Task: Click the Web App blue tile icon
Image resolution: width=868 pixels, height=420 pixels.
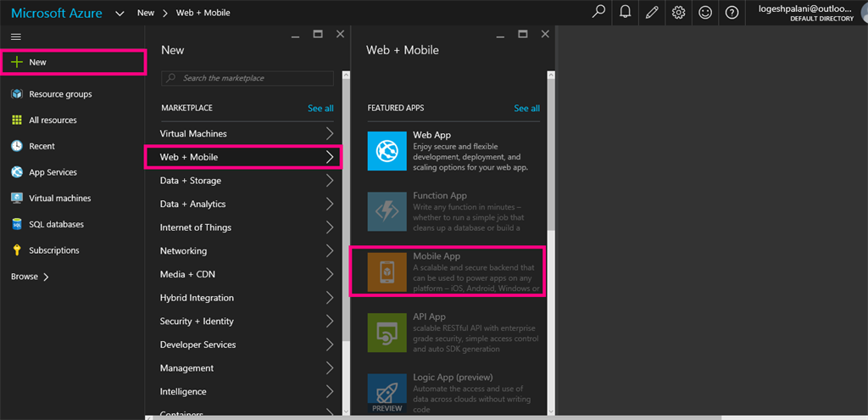Action: click(387, 151)
